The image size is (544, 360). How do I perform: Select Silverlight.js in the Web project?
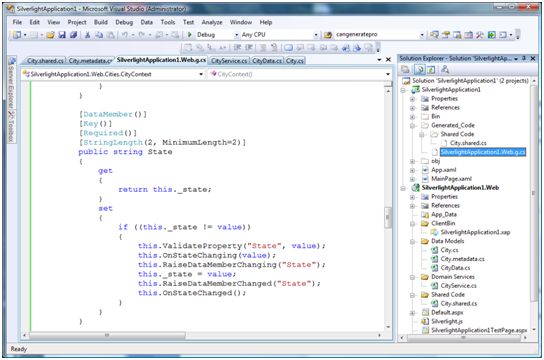point(447,322)
